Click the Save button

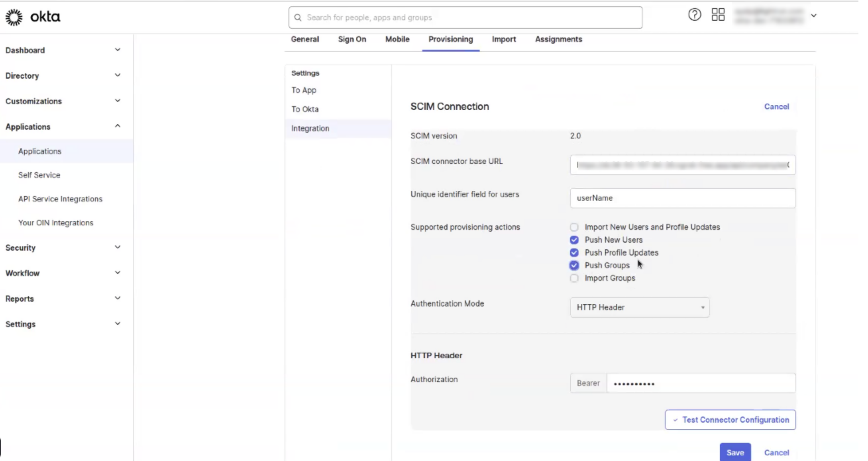pos(735,453)
